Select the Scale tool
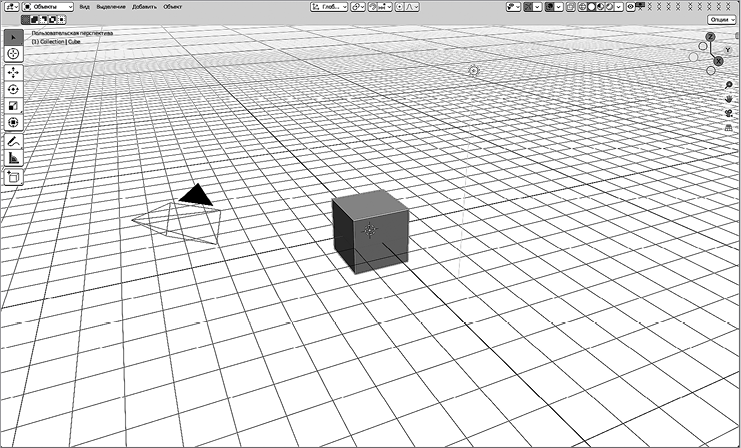Image resolution: width=741 pixels, height=448 pixels. tap(14, 105)
